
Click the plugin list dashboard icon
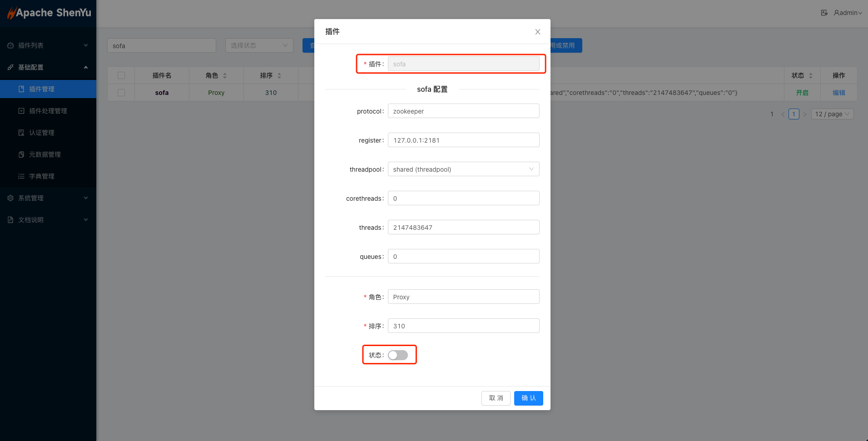[10, 45]
